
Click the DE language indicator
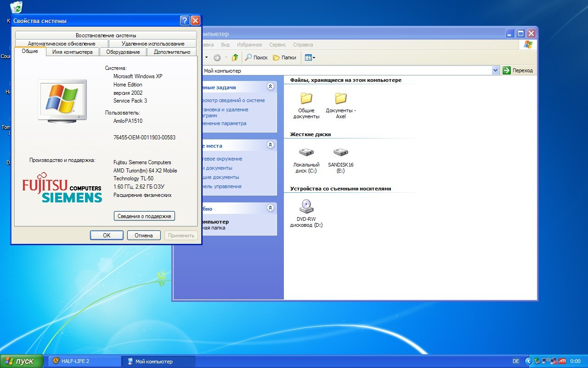coord(516,361)
